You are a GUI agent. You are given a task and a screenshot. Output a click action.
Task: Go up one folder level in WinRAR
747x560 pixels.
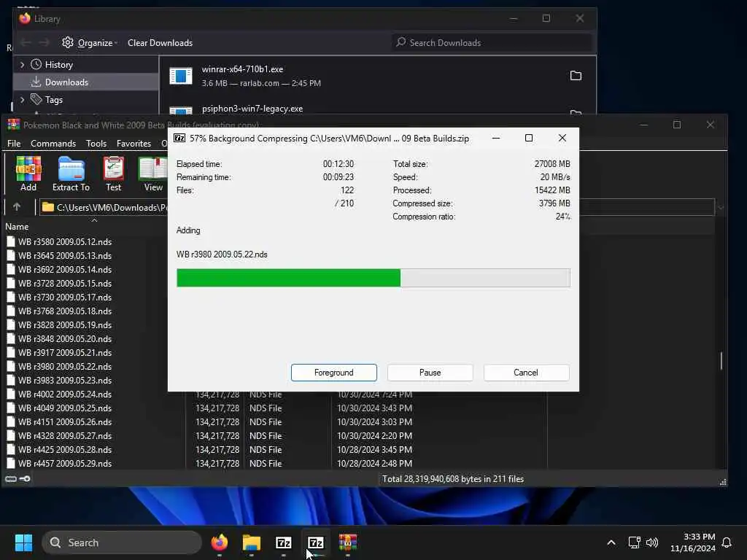pos(17,206)
